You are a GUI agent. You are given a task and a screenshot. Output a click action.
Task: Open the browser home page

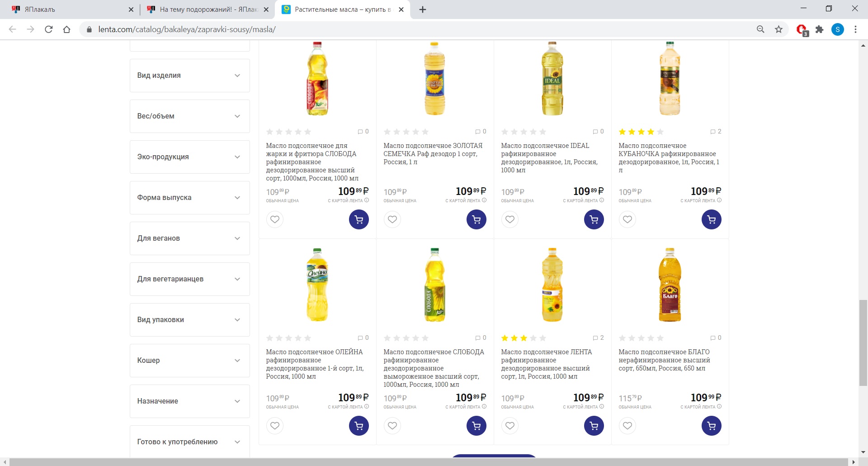pyautogui.click(x=67, y=29)
